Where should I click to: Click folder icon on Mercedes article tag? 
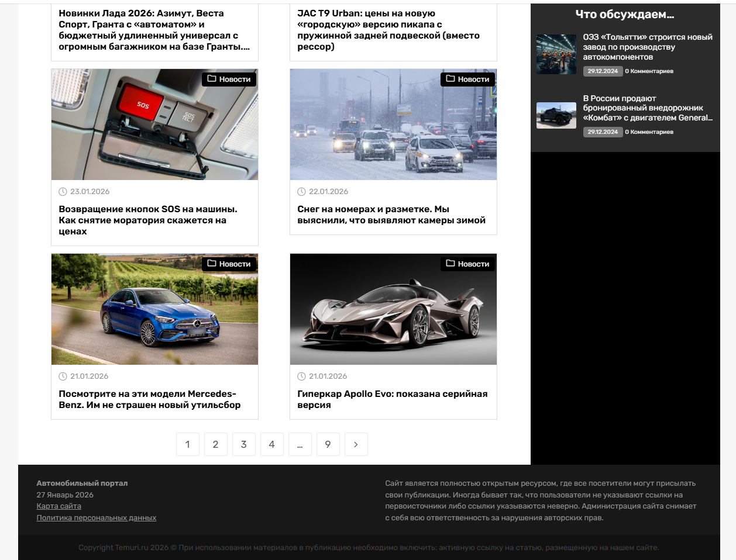pyautogui.click(x=212, y=264)
